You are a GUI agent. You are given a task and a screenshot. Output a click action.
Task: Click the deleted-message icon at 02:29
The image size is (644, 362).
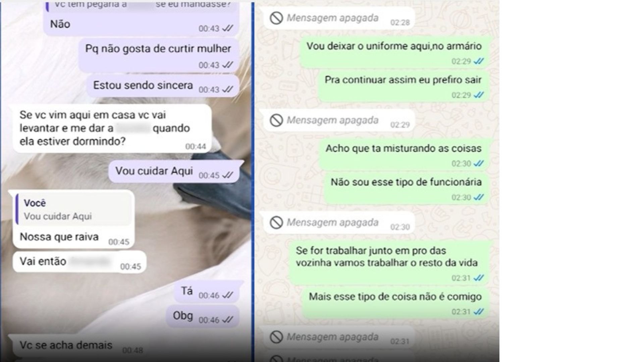pyautogui.click(x=276, y=120)
